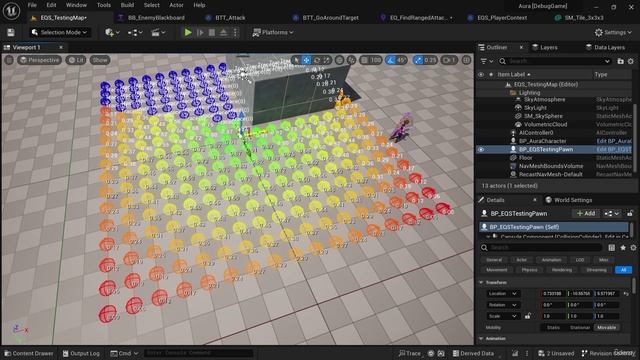Start Play in Editor with green arrow
Viewport: 640px width, 360px height.
pos(188,32)
